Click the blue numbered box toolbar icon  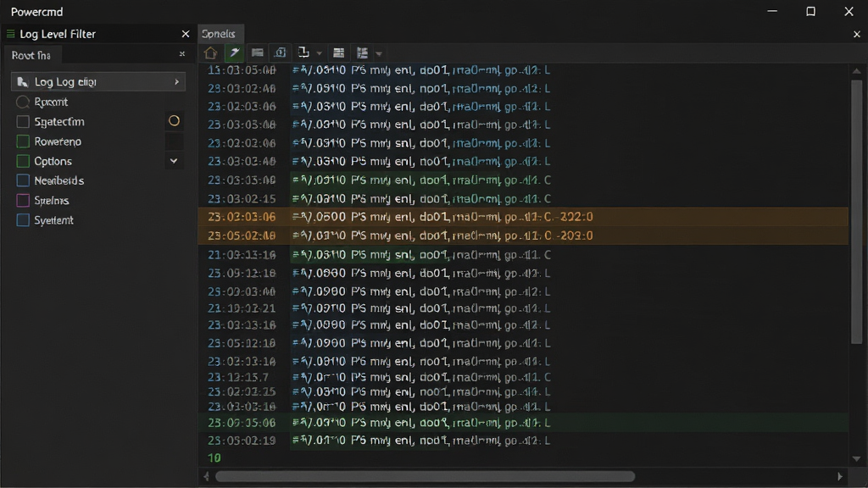[x=280, y=53]
